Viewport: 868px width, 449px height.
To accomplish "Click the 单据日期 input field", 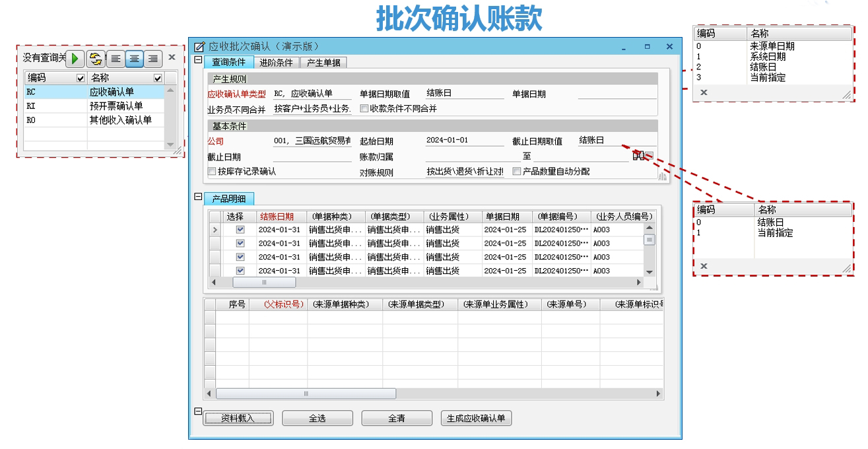I will click(617, 94).
